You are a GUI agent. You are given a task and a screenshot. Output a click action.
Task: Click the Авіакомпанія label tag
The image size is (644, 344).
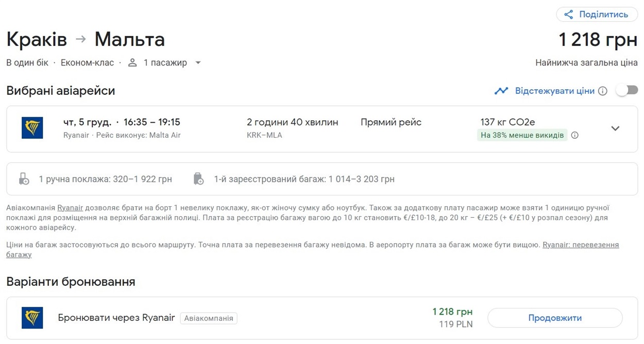point(209,318)
